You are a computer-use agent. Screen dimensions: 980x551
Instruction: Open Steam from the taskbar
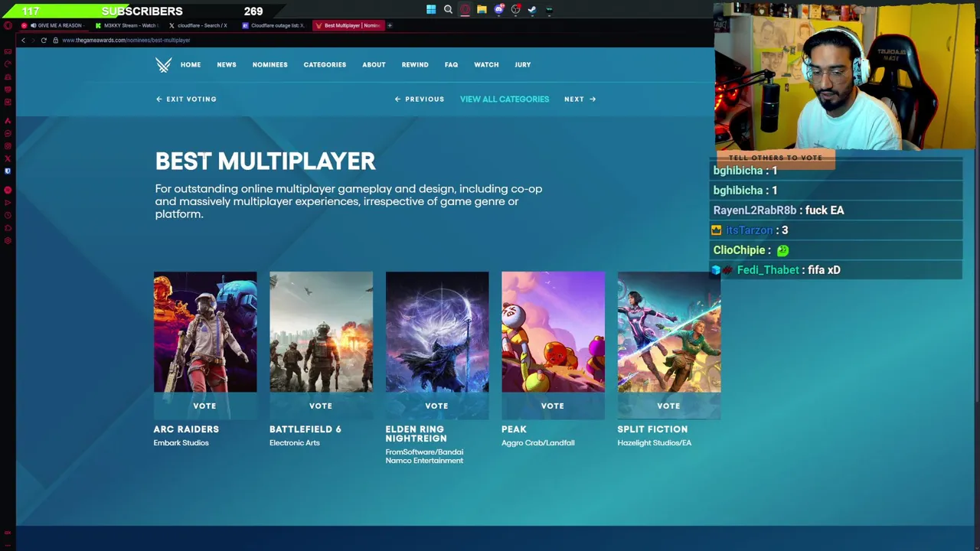point(532,10)
